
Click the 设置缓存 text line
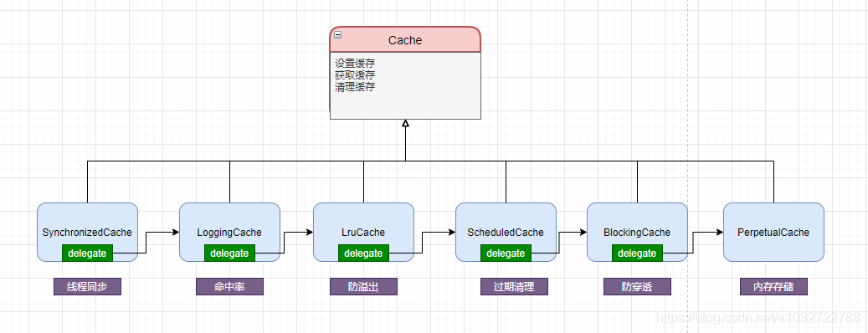point(355,64)
